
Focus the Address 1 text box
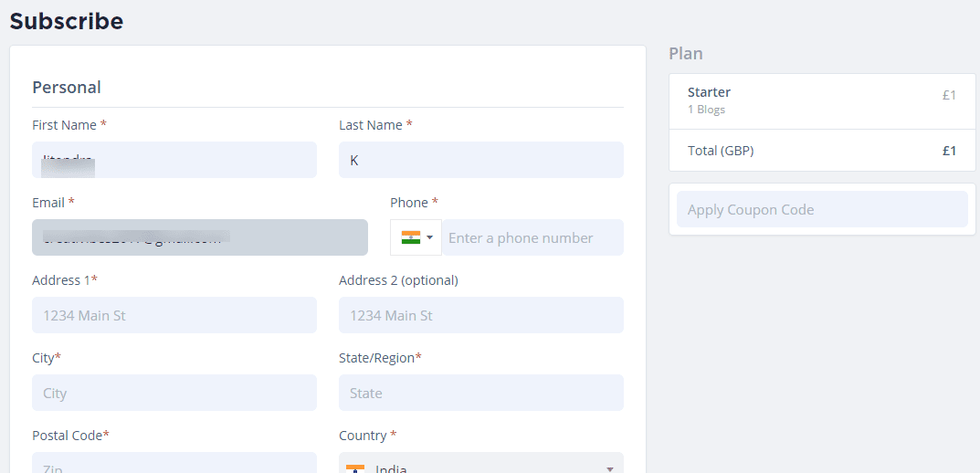[174, 315]
